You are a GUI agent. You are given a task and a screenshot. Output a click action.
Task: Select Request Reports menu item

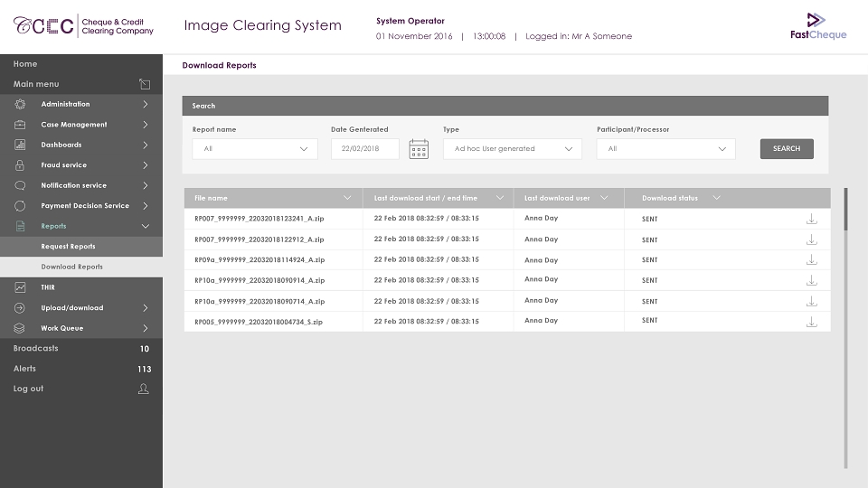pyautogui.click(x=81, y=246)
